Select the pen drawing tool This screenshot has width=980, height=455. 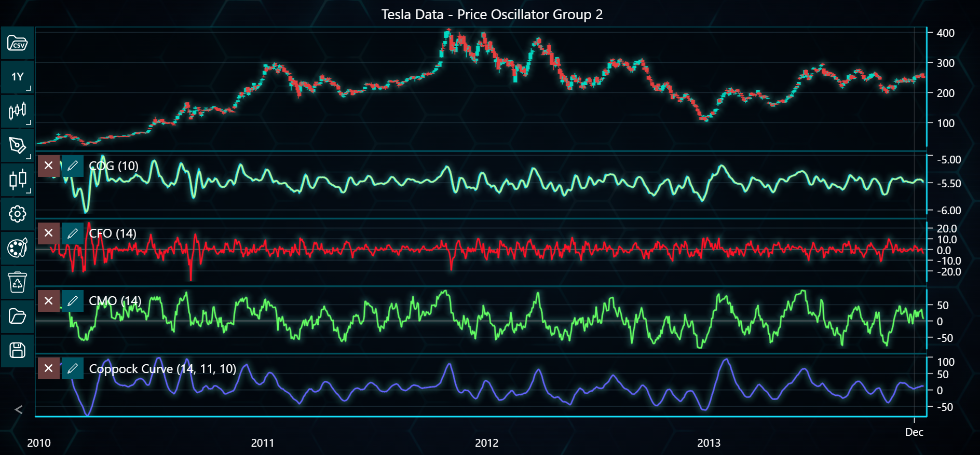[x=17, y=145]
